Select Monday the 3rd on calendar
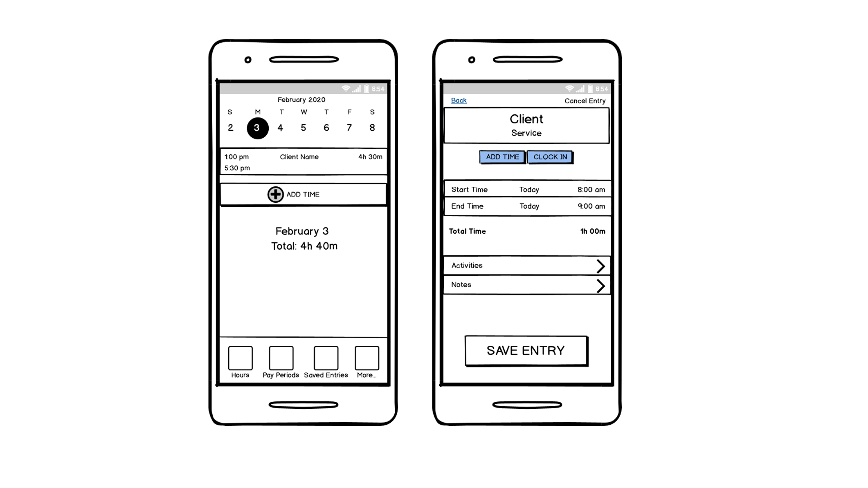 [257, 128]
